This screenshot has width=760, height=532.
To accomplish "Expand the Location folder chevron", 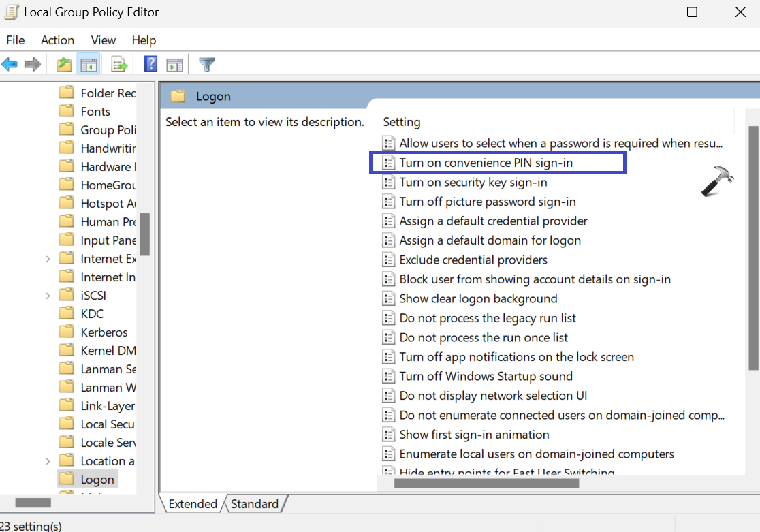I will [x=48, y=461].
